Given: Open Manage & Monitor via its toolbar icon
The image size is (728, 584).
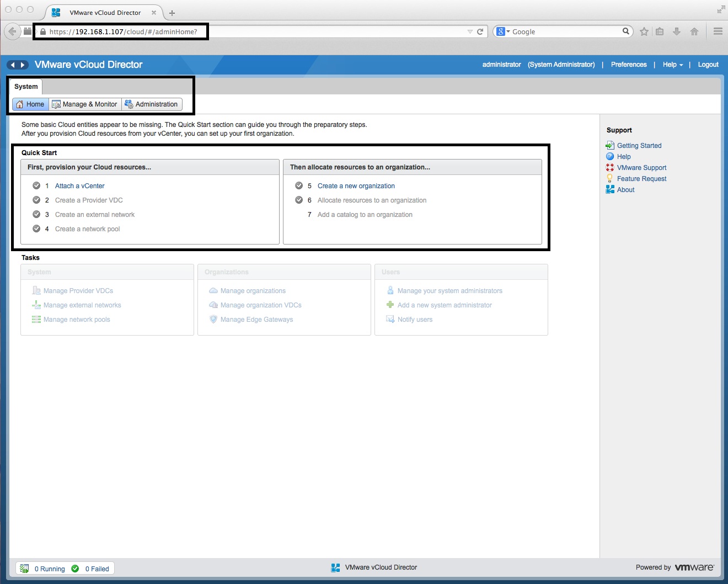Looking at the screenshot, I should [x=55, y=104].
